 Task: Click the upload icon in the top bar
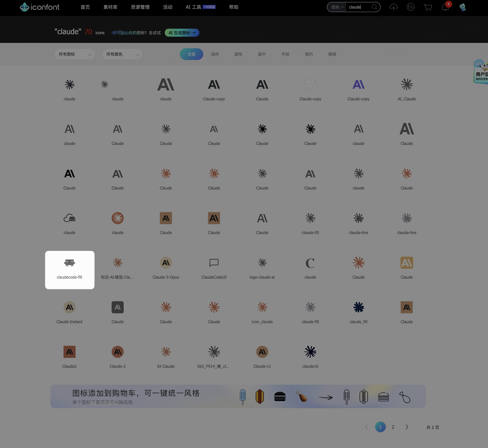click(x=393, y=7)
